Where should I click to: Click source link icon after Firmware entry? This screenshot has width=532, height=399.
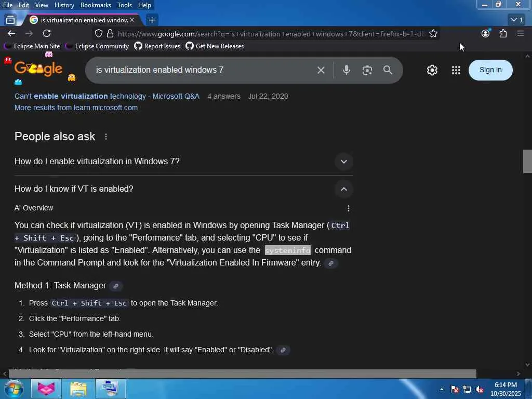[x=331, y=263]
